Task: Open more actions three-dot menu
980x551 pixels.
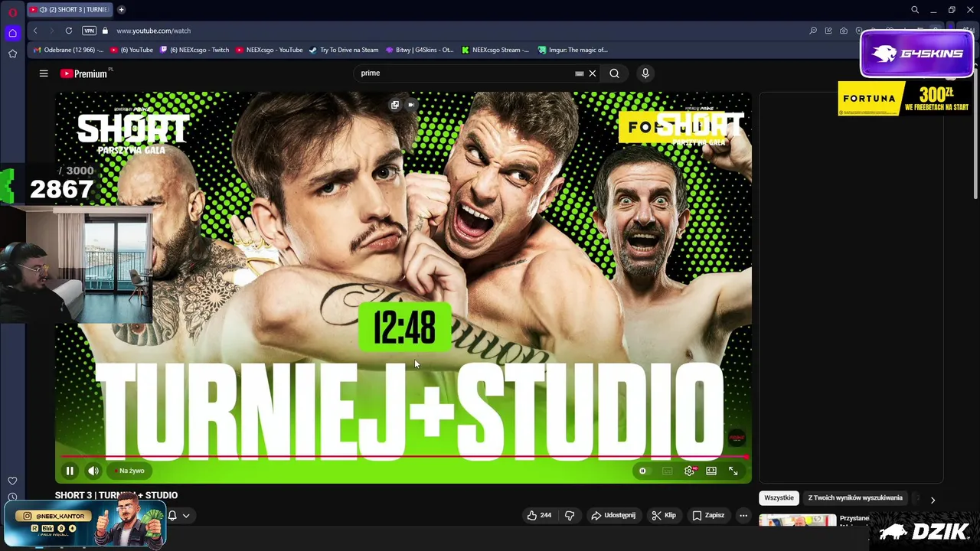Action: click(743, 515)
